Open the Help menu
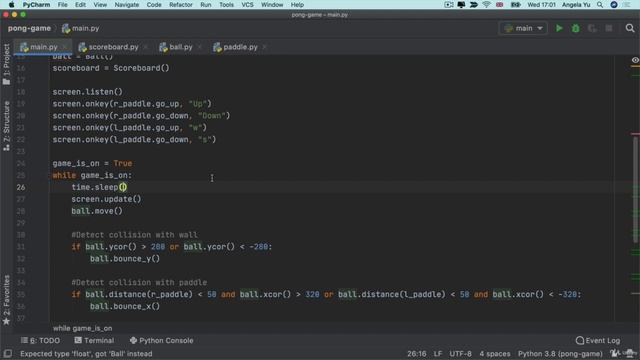The image size is (640, 360). pyautogui.click(x=297, y=5)
